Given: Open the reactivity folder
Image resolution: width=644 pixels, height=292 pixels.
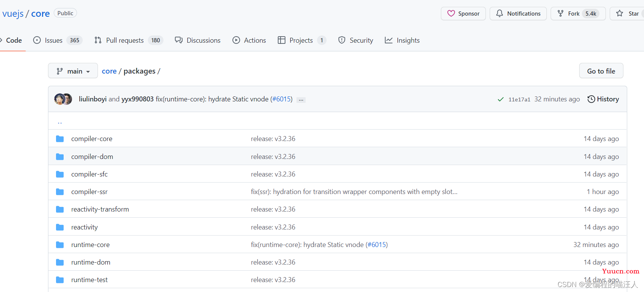Looking at the screenshot, I should tap(85, 227).
